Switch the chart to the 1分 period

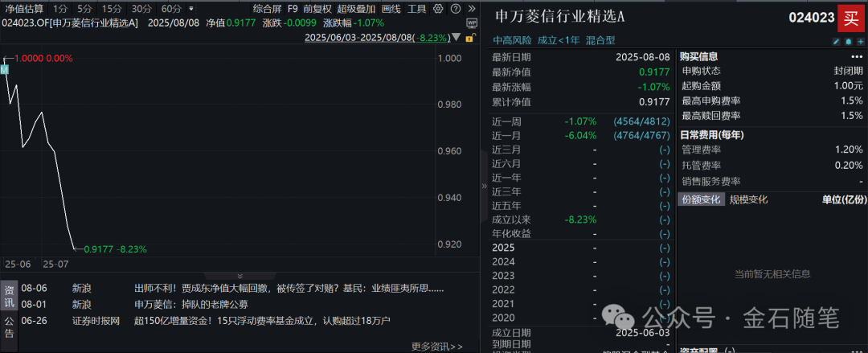coord(59,9)
